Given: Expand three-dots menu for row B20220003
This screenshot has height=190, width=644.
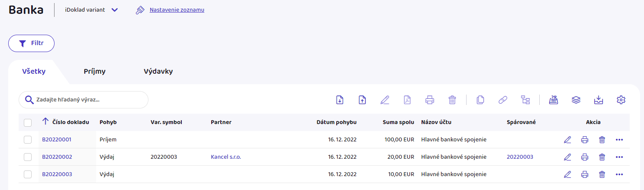Looking at the screenshot, I should (x=619, y=174).
